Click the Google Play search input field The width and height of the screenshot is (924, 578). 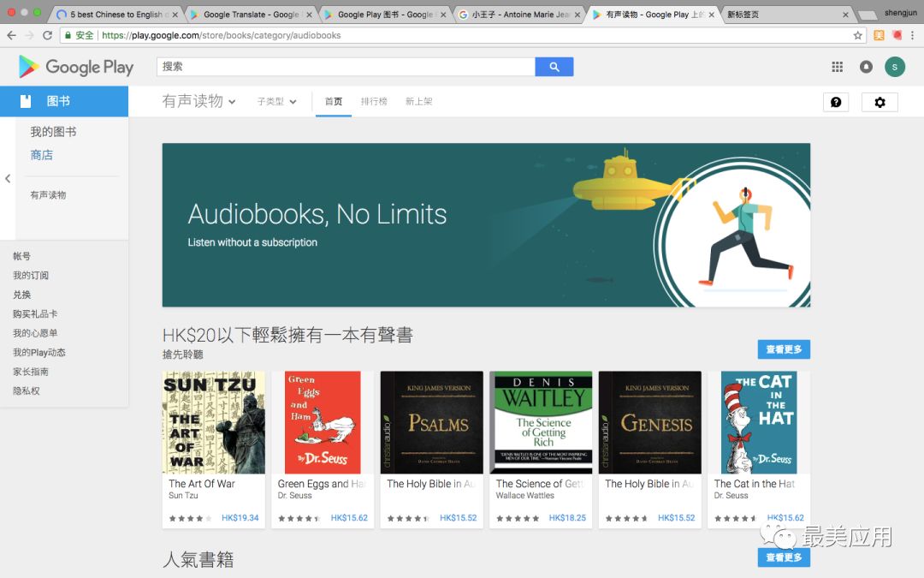pyautogui.click(x=346, y=67)
